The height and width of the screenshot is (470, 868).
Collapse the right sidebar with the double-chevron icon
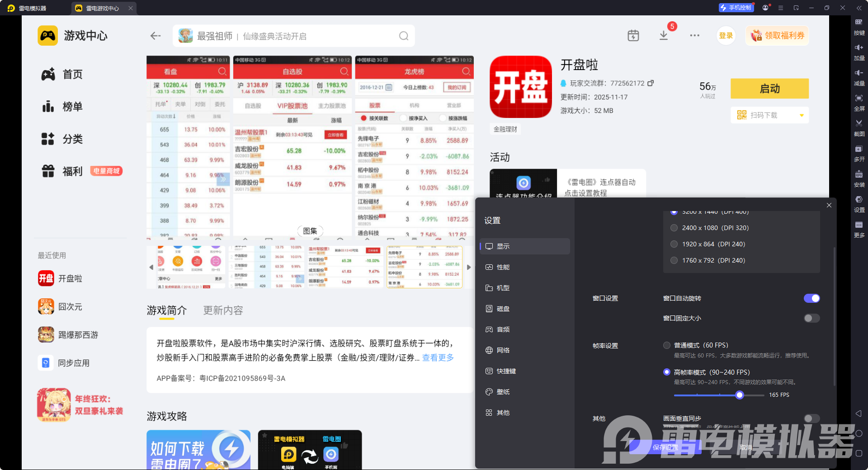click(859, 8)
